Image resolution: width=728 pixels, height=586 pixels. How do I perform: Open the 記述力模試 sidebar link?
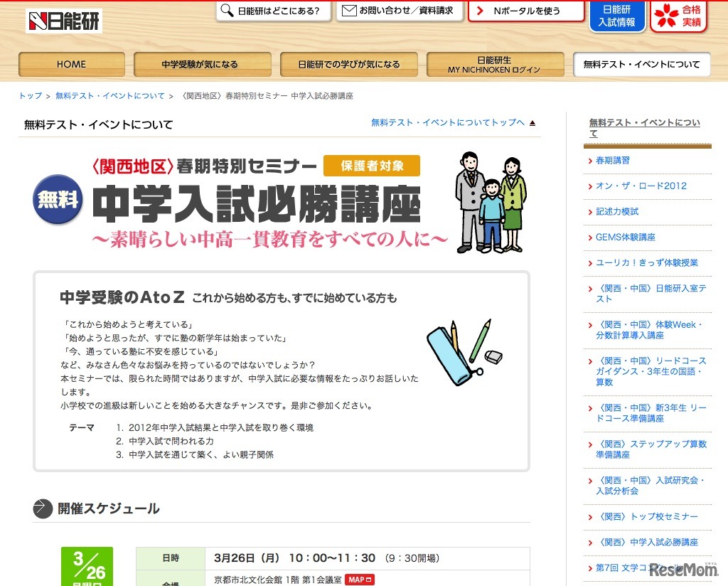pyautogui.click(x=616, y=211)
